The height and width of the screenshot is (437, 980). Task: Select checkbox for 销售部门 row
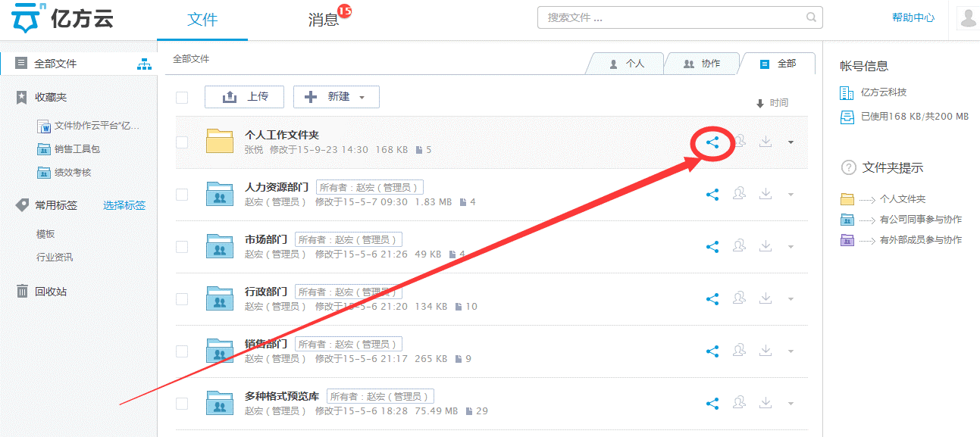click(x=182, y=351)
